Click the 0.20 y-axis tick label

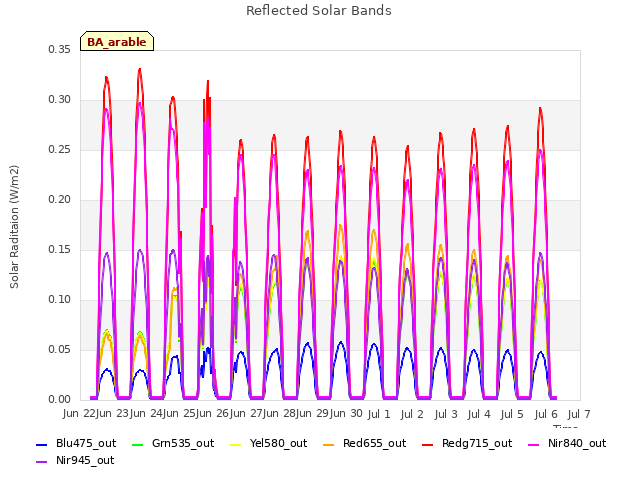(x=59, y=200)
